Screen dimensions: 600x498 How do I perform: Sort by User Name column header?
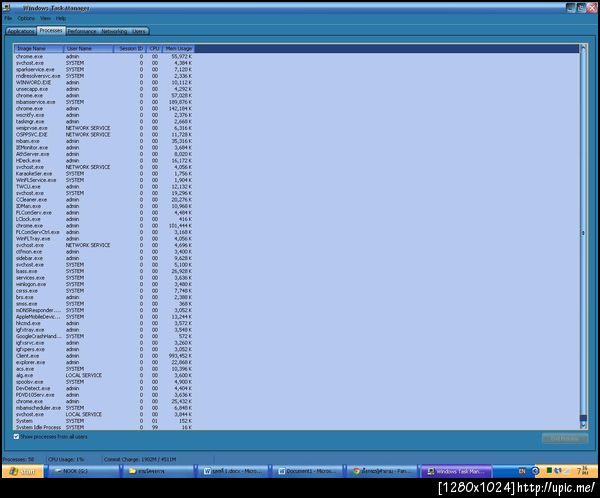(88, 49)
